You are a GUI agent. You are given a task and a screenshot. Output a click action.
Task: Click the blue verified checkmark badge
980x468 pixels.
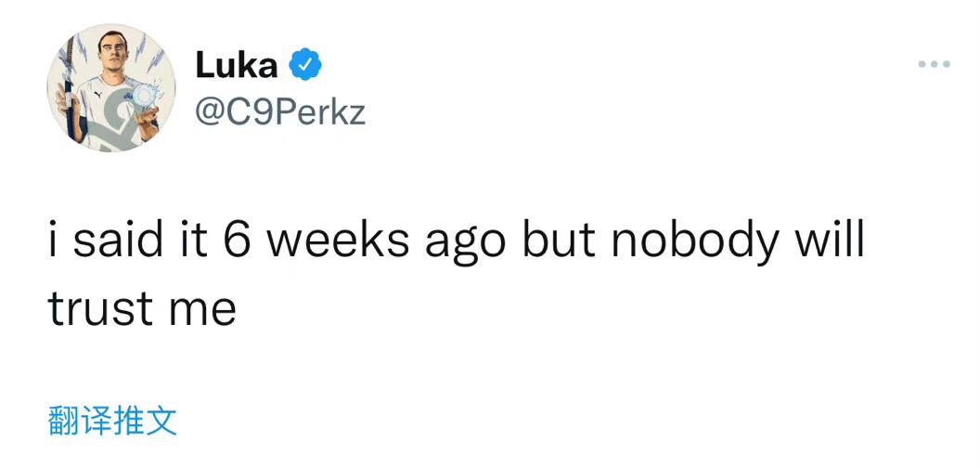[x=306, y=66]
